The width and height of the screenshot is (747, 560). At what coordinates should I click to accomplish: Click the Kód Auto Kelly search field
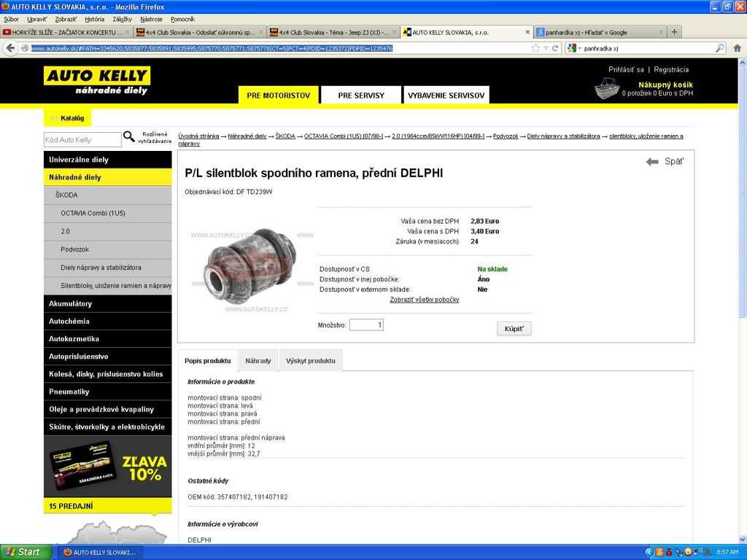click(x=82, y=140)
